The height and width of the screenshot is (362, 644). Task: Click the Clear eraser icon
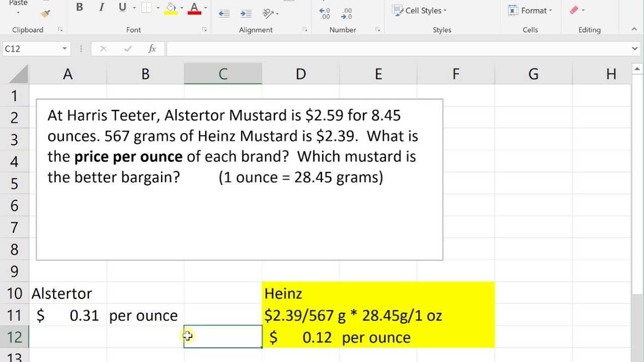pos(574,10)
